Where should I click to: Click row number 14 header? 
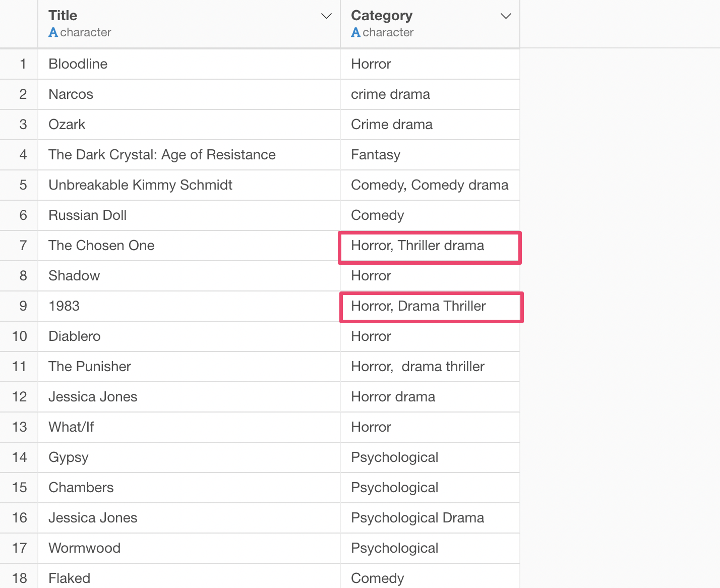click(19, 457)
